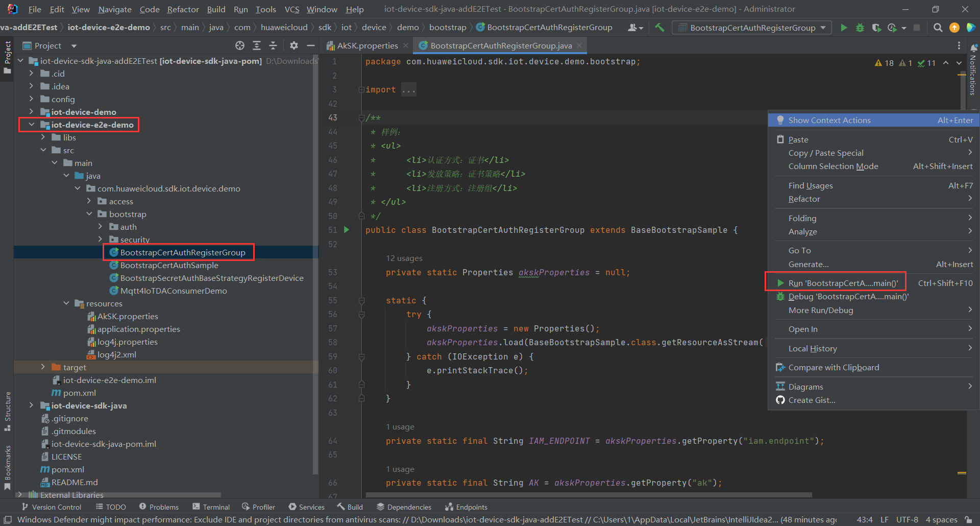The height and width of the screenshot is (526, 980).
Task: Toggle the Structure tool window stripe button
Action: (7, 411)
